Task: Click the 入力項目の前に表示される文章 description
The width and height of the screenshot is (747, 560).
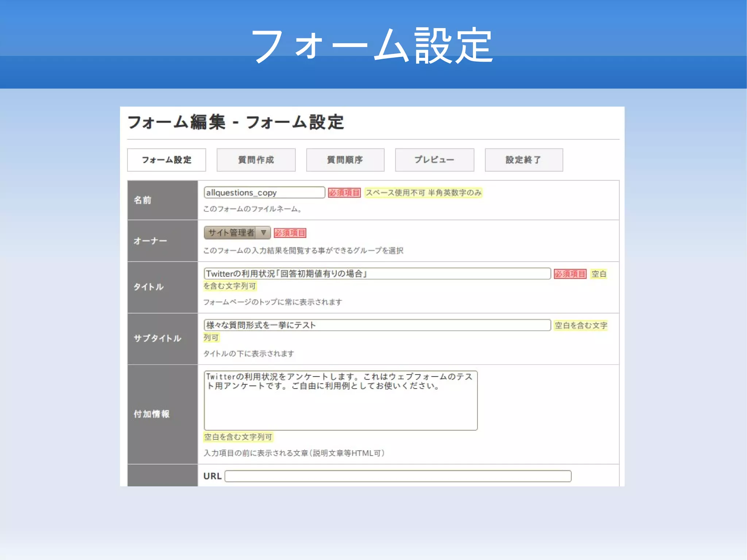Action: click(294, 453)
